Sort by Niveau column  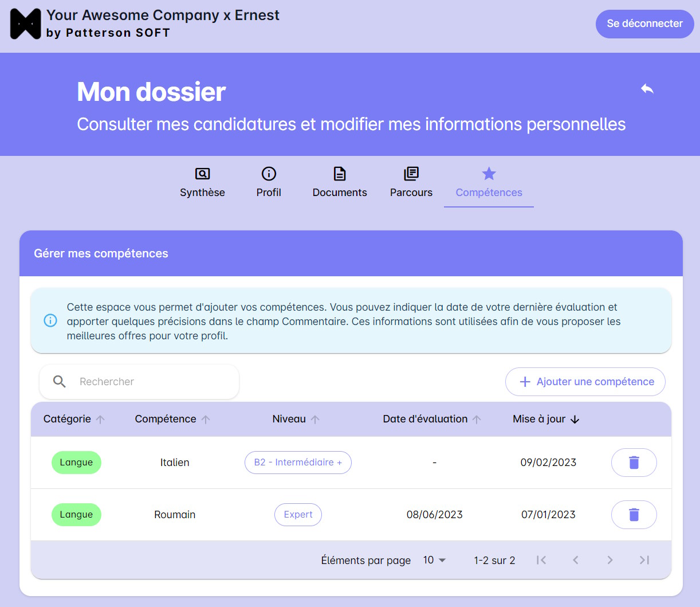(296, 419)
